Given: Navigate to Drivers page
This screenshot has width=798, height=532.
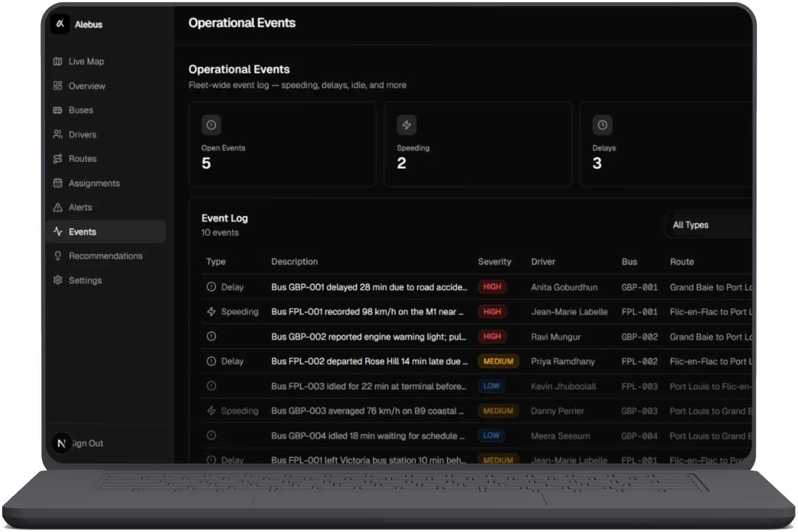Looking at the screenshot, I should click(106, 134).
